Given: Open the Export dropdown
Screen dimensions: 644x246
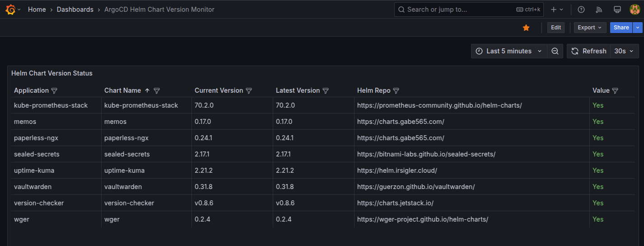Looking at the screenshot, I should click(x=590, y=28).
